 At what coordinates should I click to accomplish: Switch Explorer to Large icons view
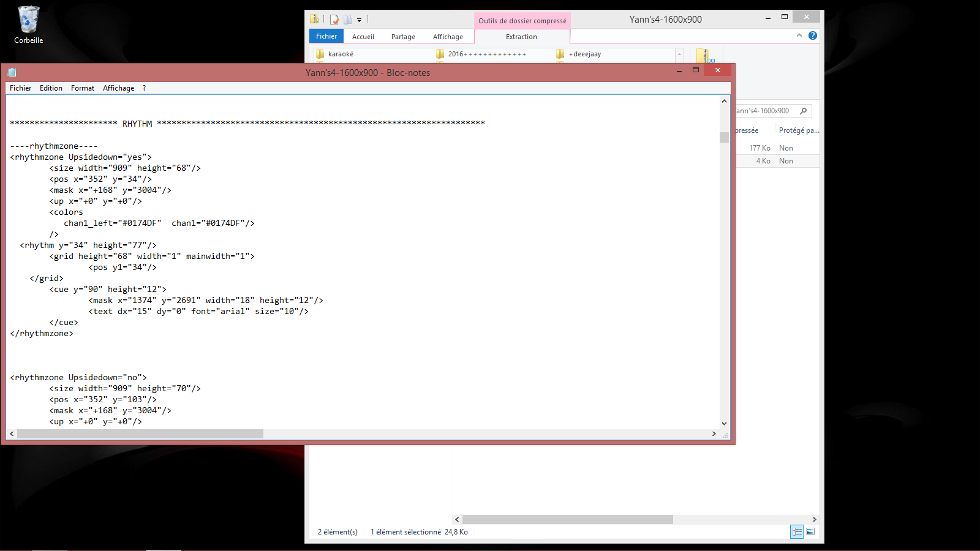tap(810, 532)
